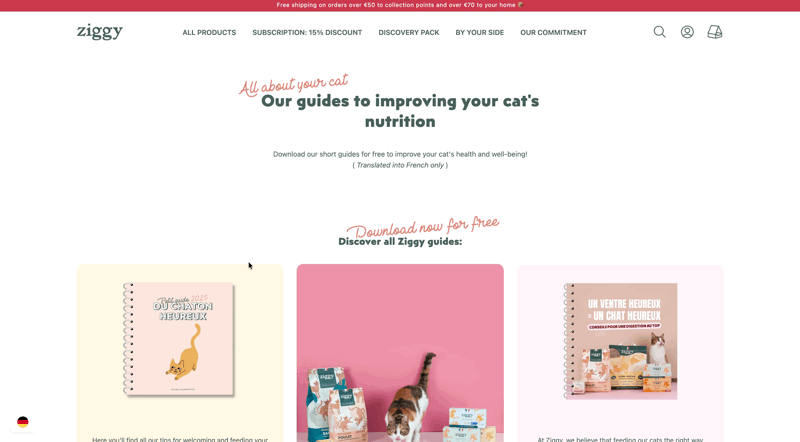Select the Un Ventre Heureux guide cover
800x442 pixels.
[x=620, y=341]
